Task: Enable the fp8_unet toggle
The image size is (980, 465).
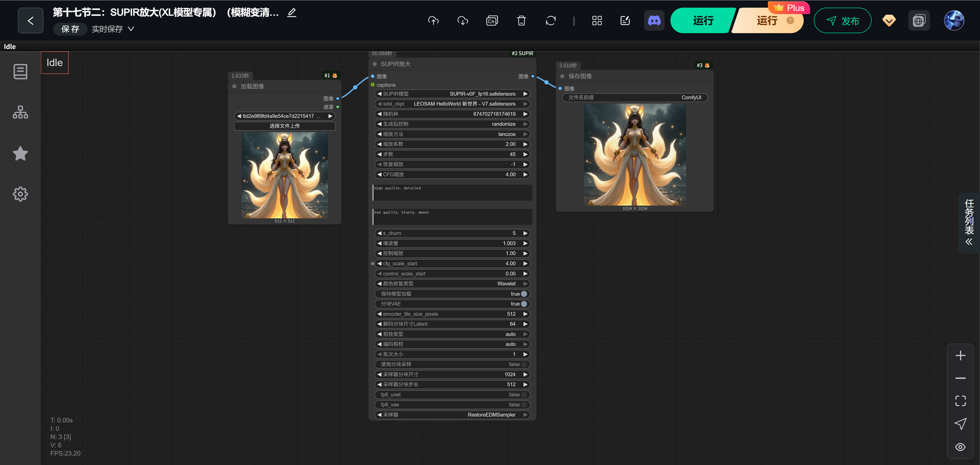Action: point(523,395)
